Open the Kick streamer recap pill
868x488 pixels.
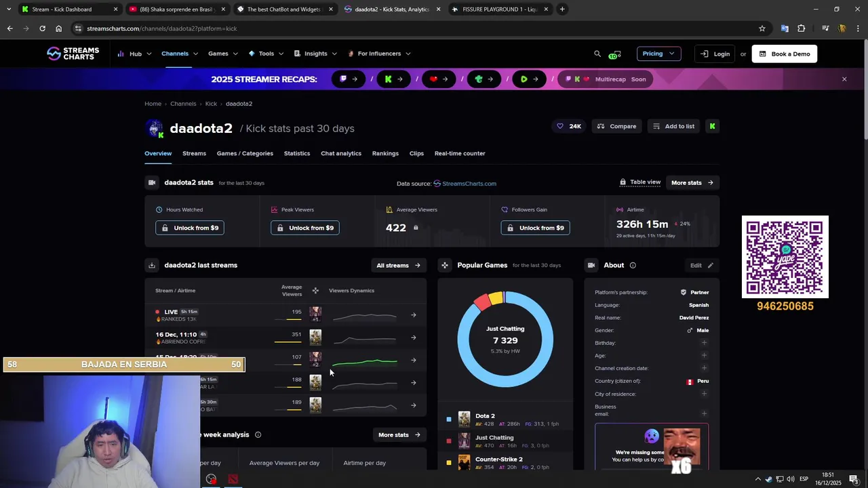pyautogui.click(x=394, y=79)
